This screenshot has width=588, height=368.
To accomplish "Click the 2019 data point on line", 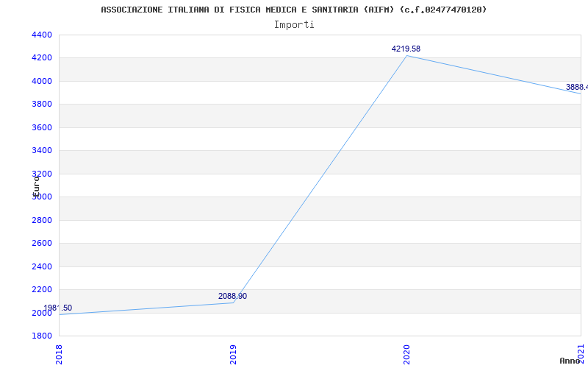I will click(x=233, y=302).
